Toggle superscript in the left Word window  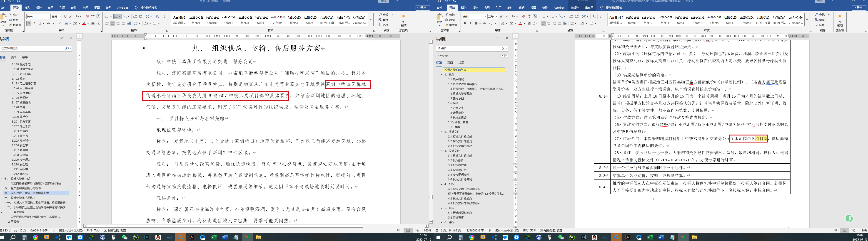[60, 24]
